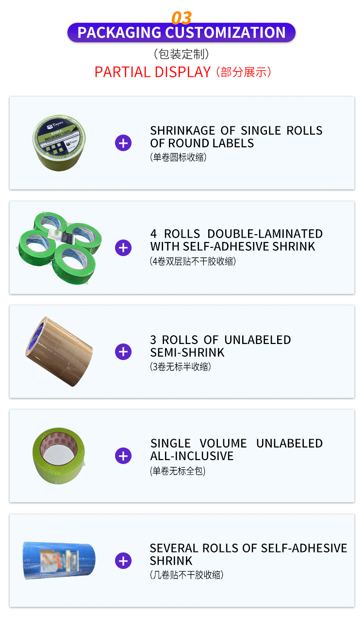Open the blue tape rolls image

59,560
